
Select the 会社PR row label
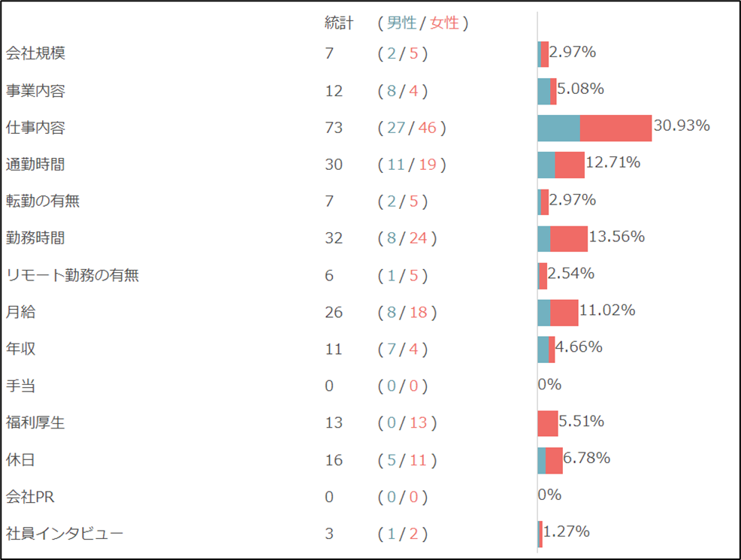[30, 497]
